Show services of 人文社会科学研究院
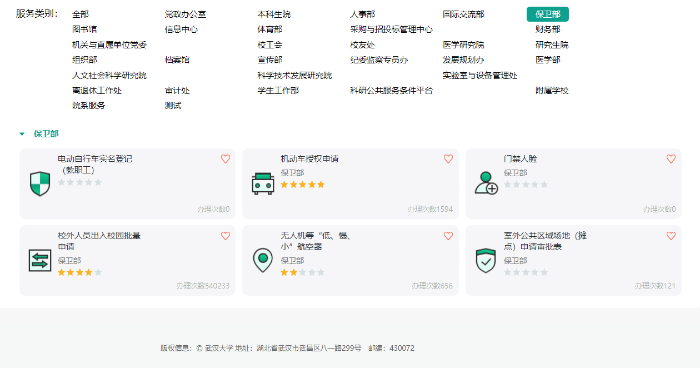The width and height of the screenshot is (700, 368). point(109,75)
